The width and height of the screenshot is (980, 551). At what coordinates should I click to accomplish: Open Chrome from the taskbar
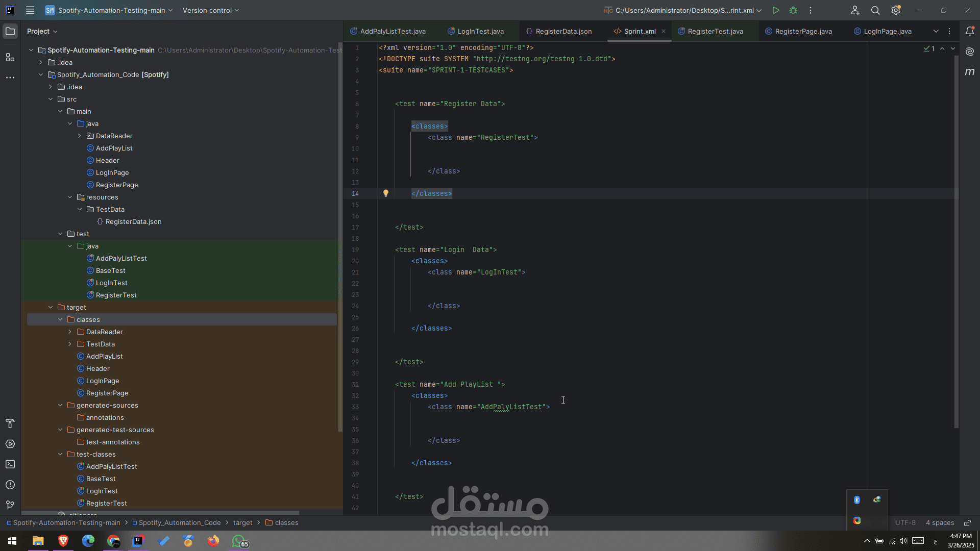point(113,541)
